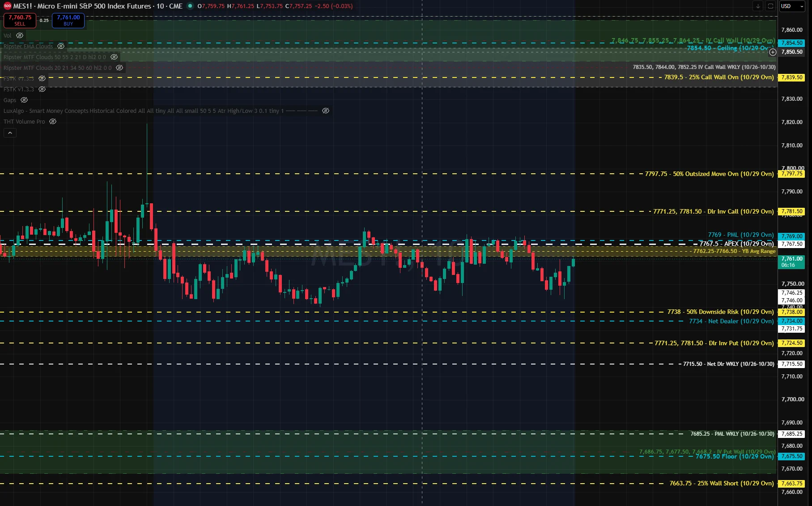Click the MES1! Micro E-mini symbol title
Viewport: 812px width, 506px height.
pyautogui.click(x=82, y=6)
